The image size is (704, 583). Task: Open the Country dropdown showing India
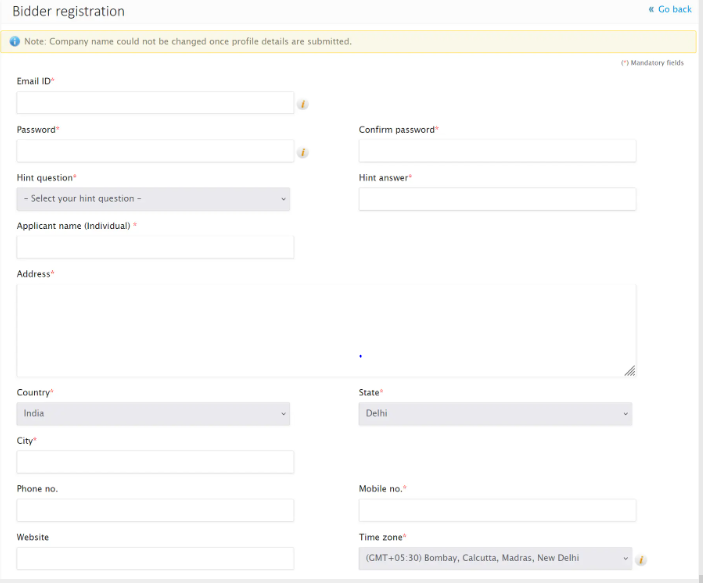[153, 414]
